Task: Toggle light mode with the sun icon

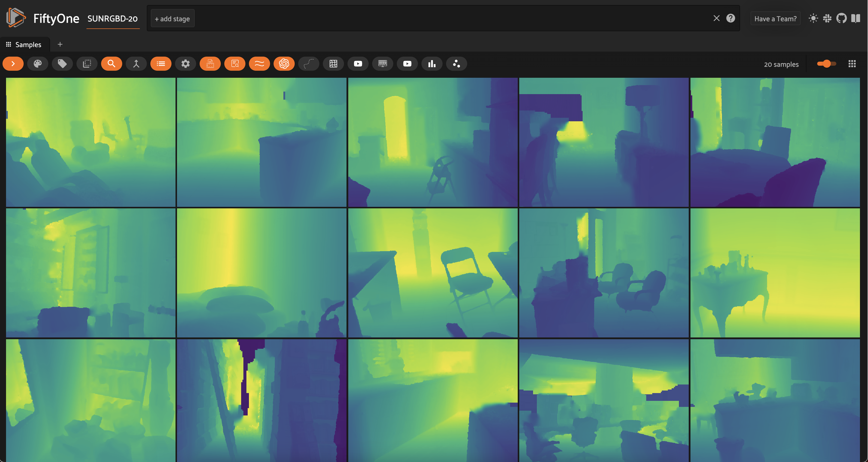Action: coord(813,18)
